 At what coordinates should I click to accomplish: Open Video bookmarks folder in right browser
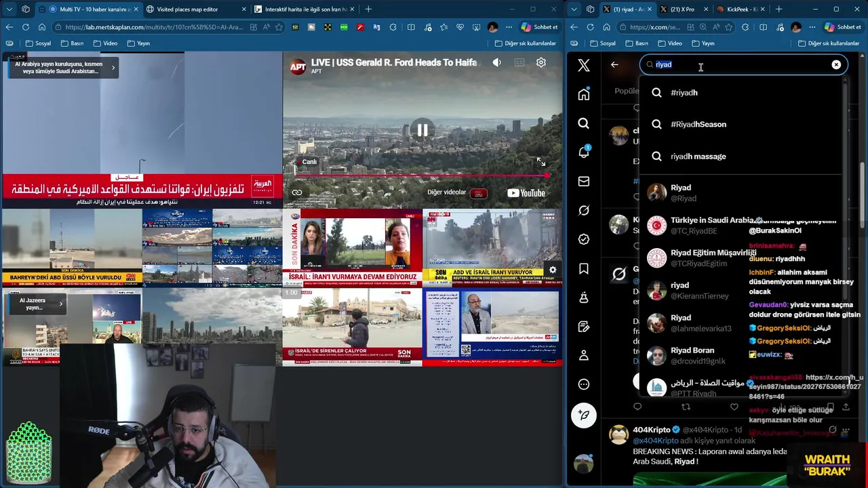(x=669, y=43)
